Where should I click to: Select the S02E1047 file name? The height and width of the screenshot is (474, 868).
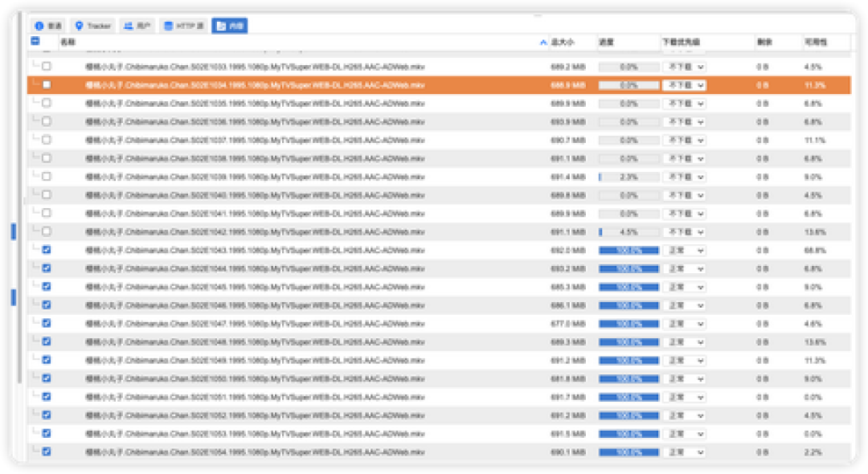[256, 324]
